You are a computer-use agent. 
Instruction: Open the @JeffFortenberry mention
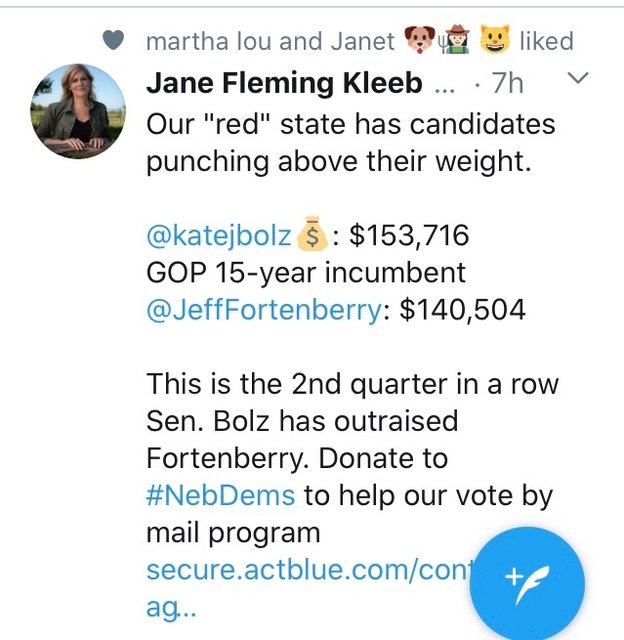pyautogui.click(x=264, y=310)
